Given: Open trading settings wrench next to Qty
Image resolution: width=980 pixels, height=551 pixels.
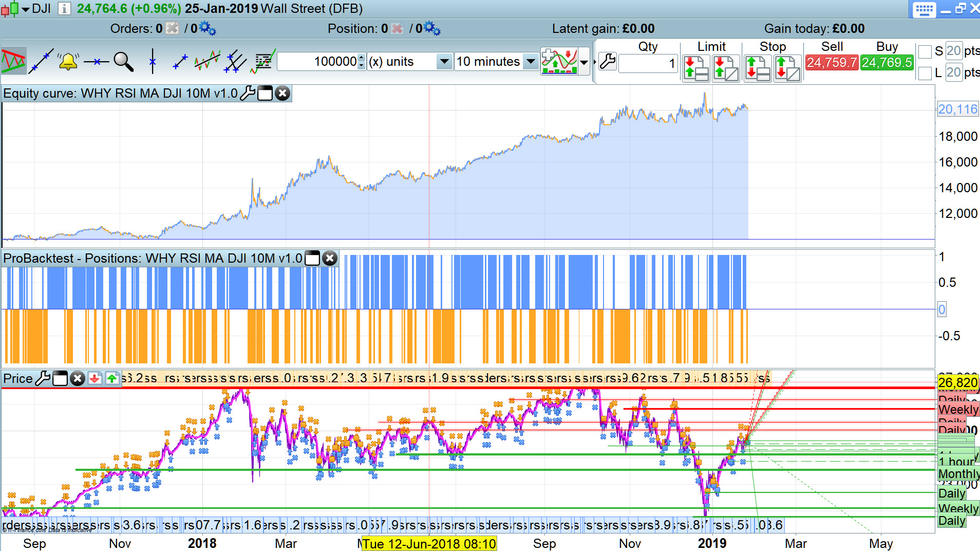Looking at the screenshot, I should [608, 62].
